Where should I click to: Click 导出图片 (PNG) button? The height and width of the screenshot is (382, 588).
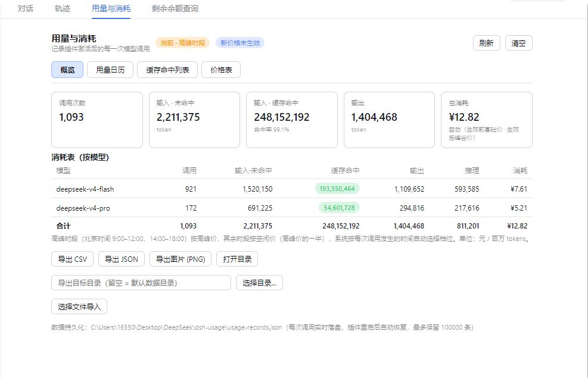pyautogui.click(x=181, y=259)
